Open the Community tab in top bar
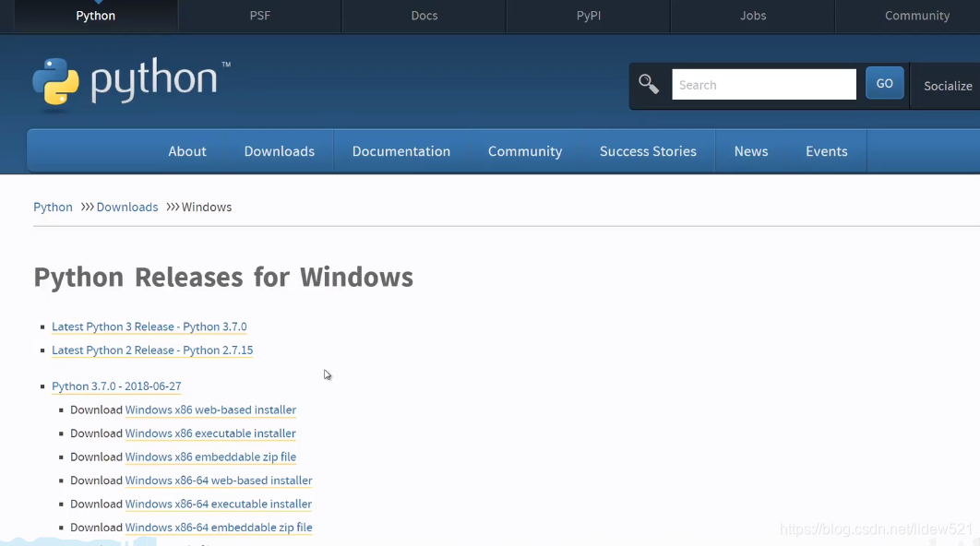The width and height of the screenshot is (980, 546). point(917,16)
